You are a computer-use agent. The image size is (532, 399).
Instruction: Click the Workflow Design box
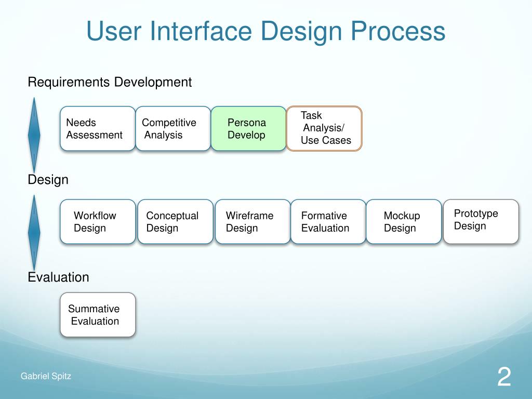[x=98, y=221]
